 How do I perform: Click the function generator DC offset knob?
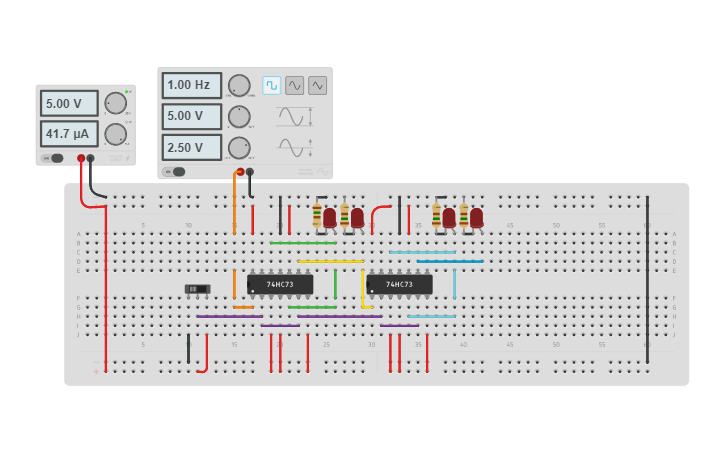pyautogui.click(x=239, y=148)
